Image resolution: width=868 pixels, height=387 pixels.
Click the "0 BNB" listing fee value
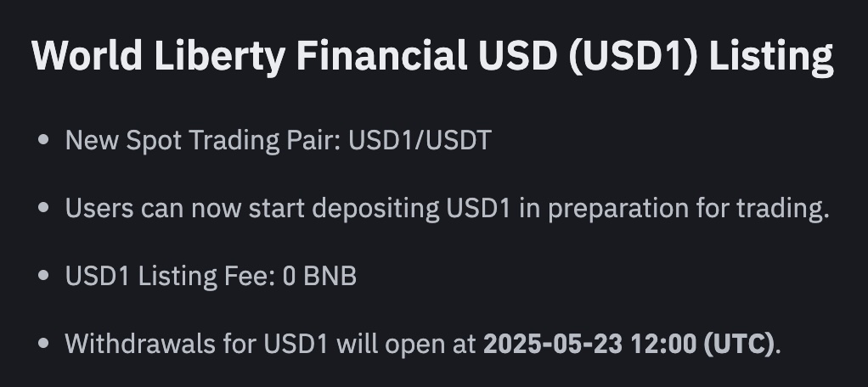(x=319, y=276)
